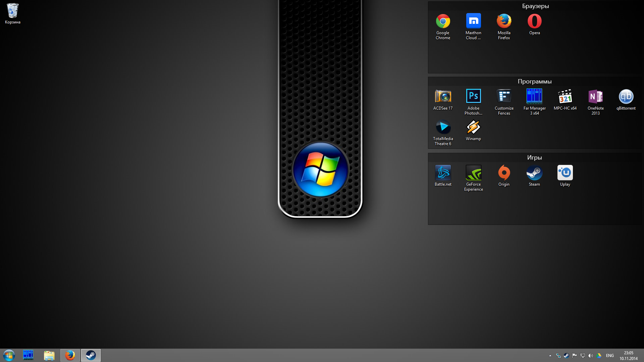
Task: Launch Adobe Photoshop
Action: click(473, 96)
